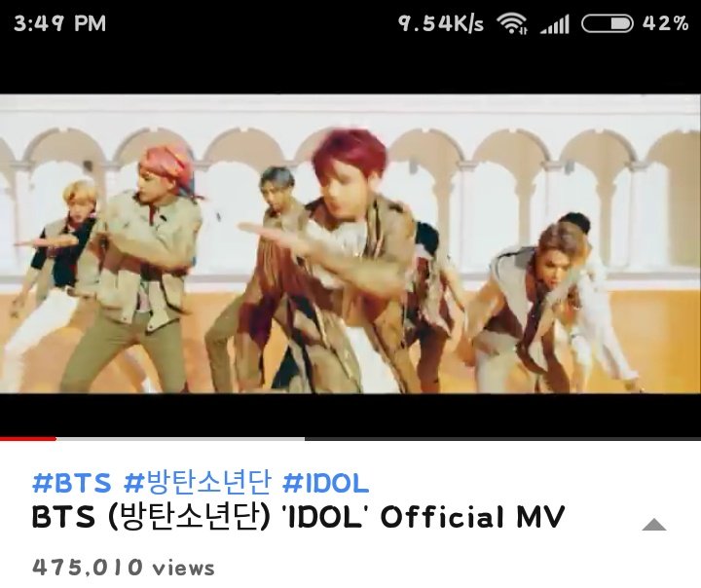
Task: Tap the 9.54K/s network speed indicator
Action: point(441,23)
